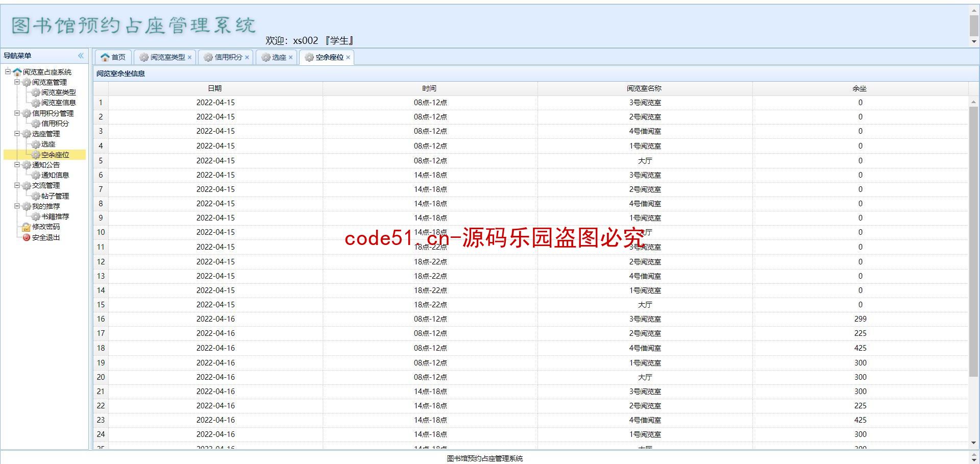This screenshot has height=464, width=980.
Task: Collapse the 通知公告 tree branch
Action: click(17, 165)
